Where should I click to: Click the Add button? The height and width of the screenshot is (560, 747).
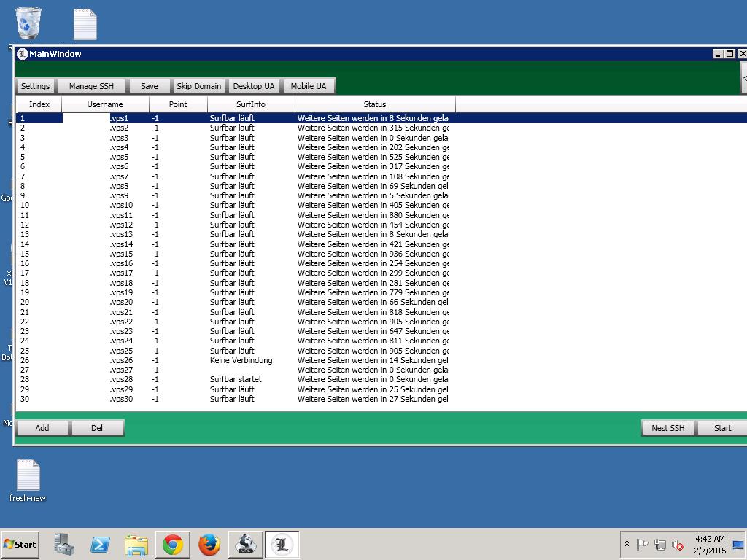point(42,428)
